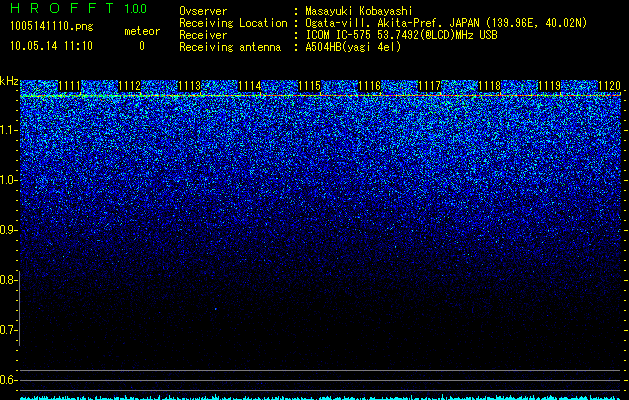Click the 0.9 frequency axis label
Image resolution: width=629 pixels, height=400 pixels.
8,230
